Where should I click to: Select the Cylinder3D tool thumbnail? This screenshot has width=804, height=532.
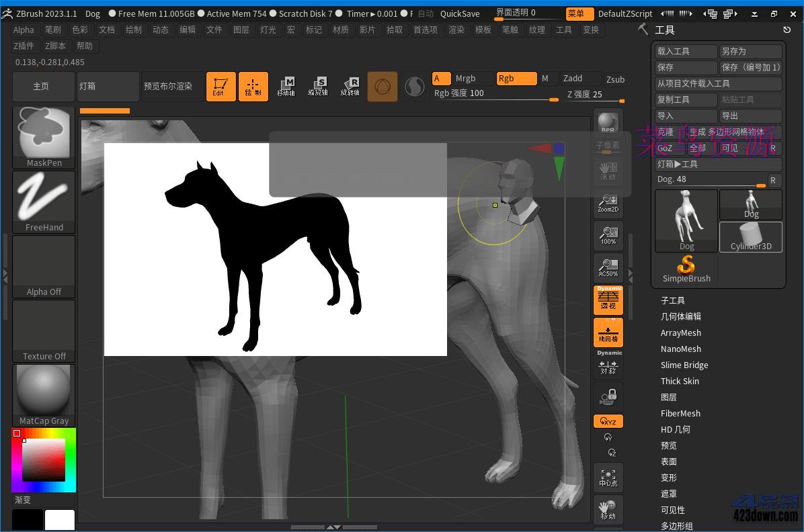[x=751, y=236]
